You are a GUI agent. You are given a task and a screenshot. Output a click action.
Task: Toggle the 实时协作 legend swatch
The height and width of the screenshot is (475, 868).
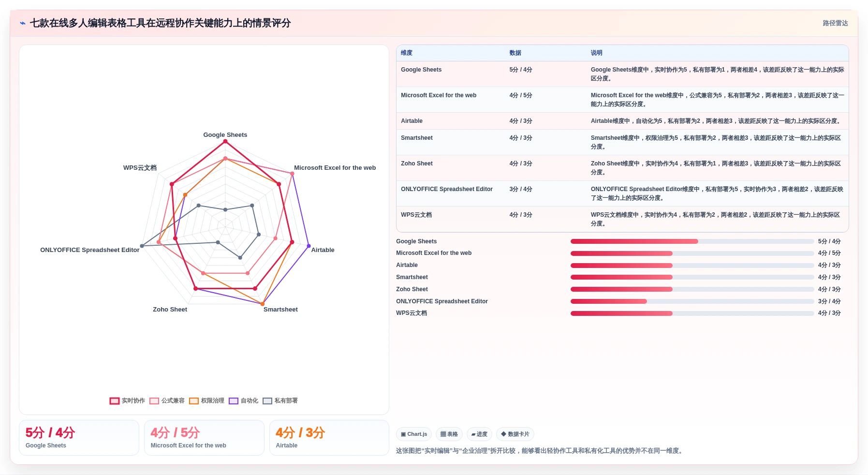[114, 401]
